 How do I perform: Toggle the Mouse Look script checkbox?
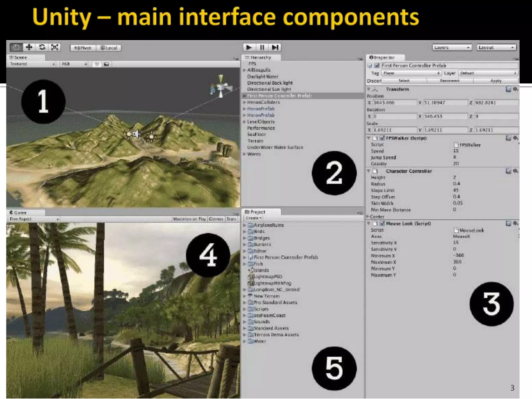click(x=382, y=224)
